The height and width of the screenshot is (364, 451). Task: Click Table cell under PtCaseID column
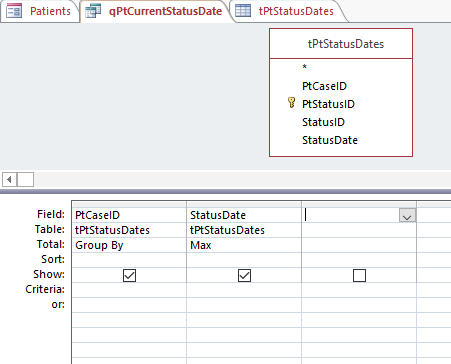coord(129,230)
